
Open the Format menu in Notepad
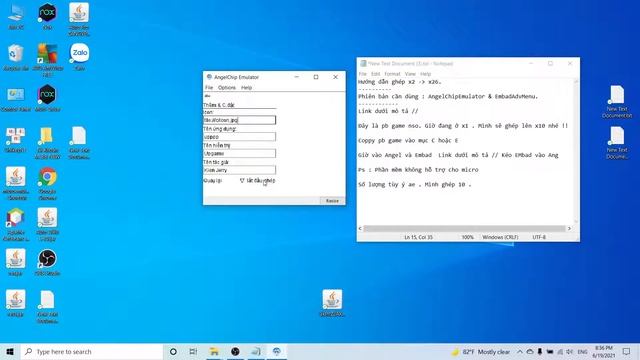[392, 74]
